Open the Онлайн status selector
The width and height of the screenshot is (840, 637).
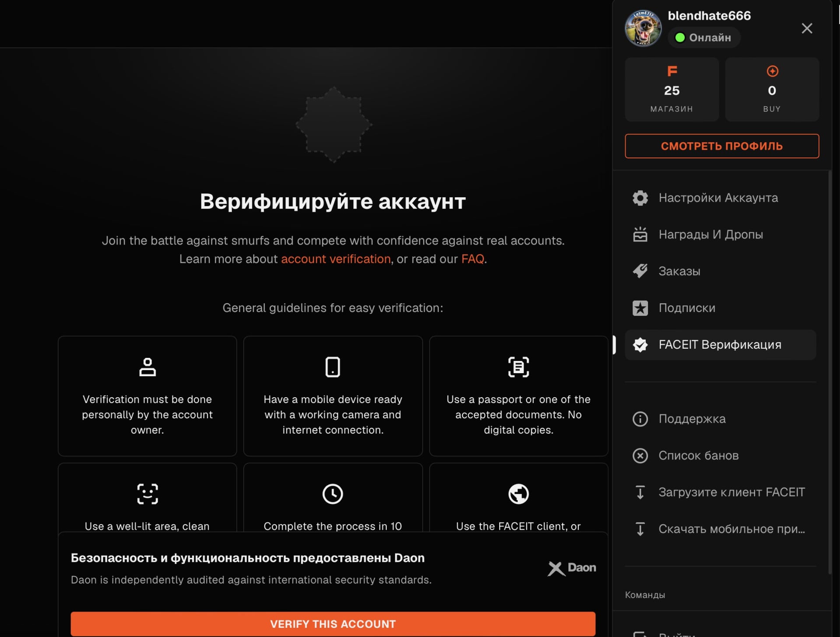(703, 38)
